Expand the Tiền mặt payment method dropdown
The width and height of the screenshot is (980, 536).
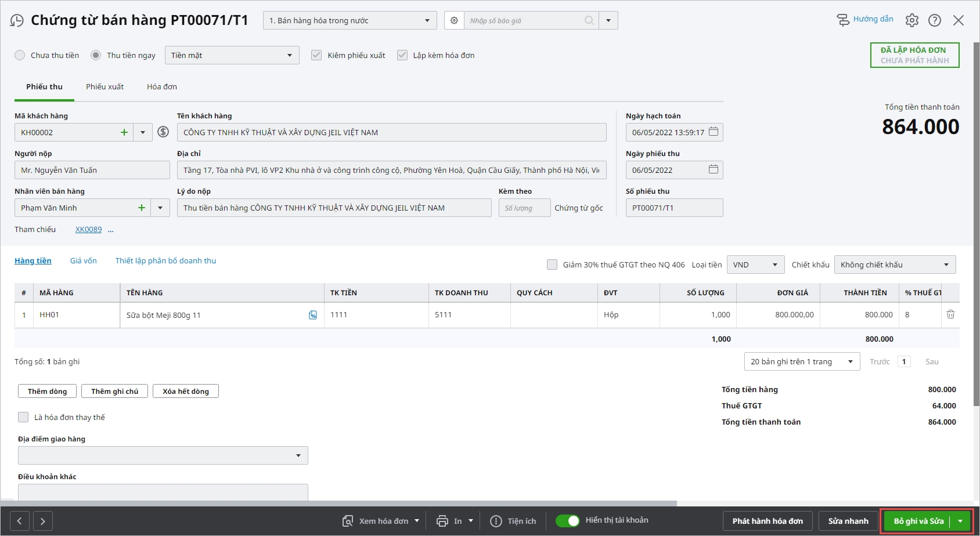(x=289, y=55)
